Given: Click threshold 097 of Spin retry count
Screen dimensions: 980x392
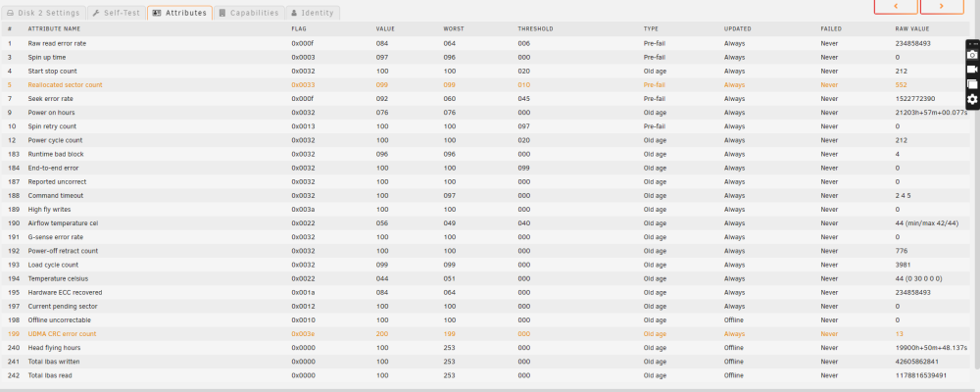Looking at the screenshot, I should 523,126.
